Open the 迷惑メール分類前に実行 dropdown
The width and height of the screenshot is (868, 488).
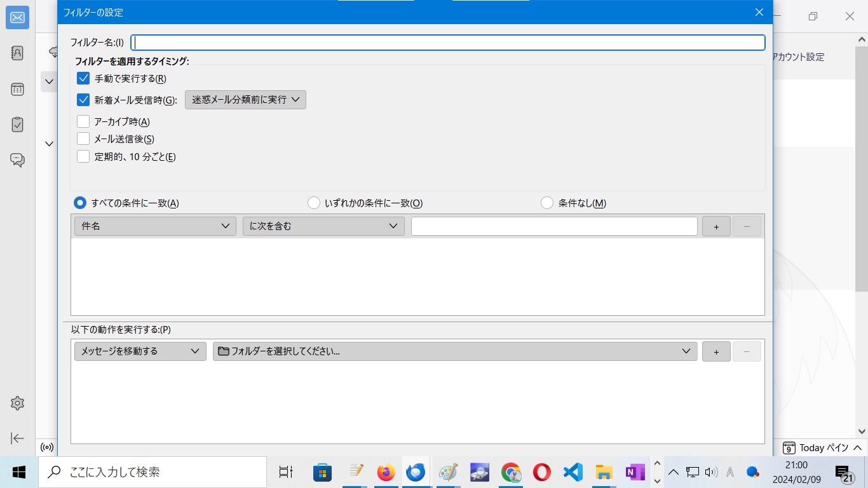[x=245, y=100]
